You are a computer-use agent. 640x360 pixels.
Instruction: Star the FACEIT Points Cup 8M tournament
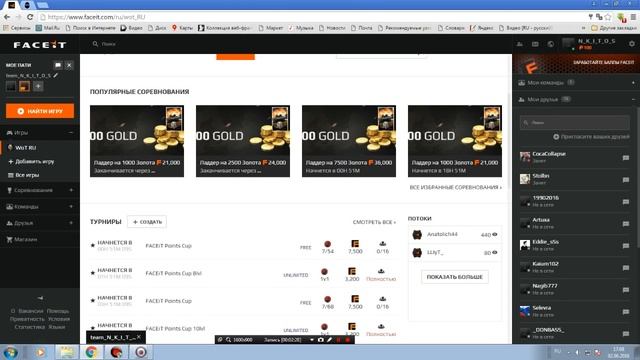(93, 273)
